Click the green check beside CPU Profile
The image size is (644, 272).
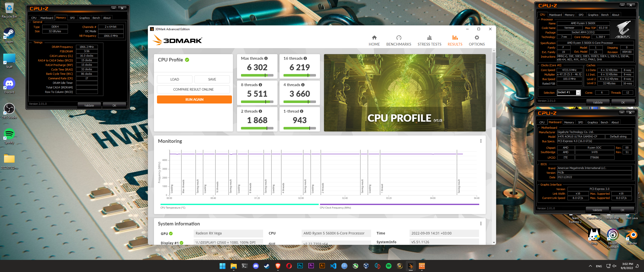pos(187,60)
